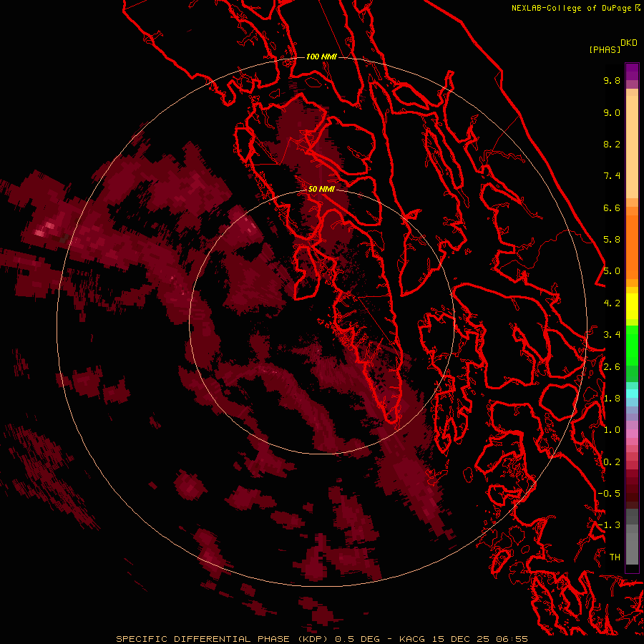This screenshot has height=644, width=644.
Task: Click the 3.4 value on the color scale
Action: point(612,335)
